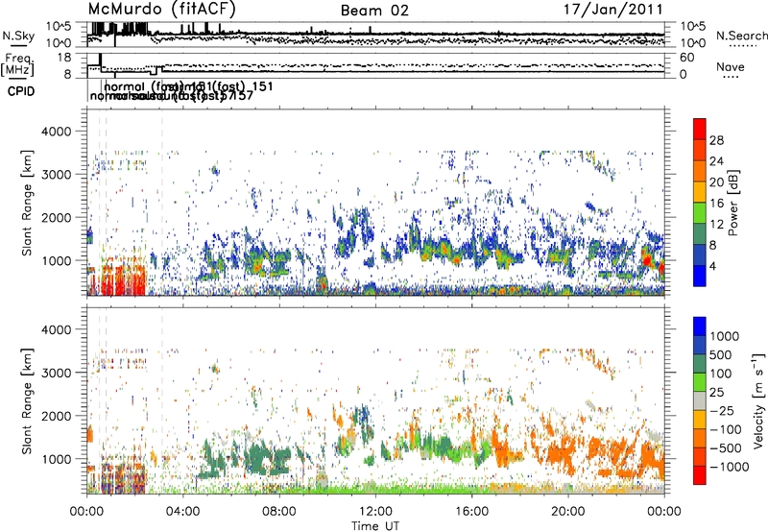The image size is (768, 532).
Task: Click the 3000 tick of the power panel
Action: coord(56,175)
